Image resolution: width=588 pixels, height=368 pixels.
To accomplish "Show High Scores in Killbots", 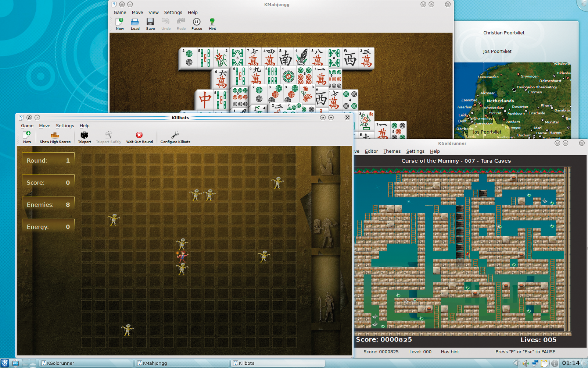I will 55,137.
